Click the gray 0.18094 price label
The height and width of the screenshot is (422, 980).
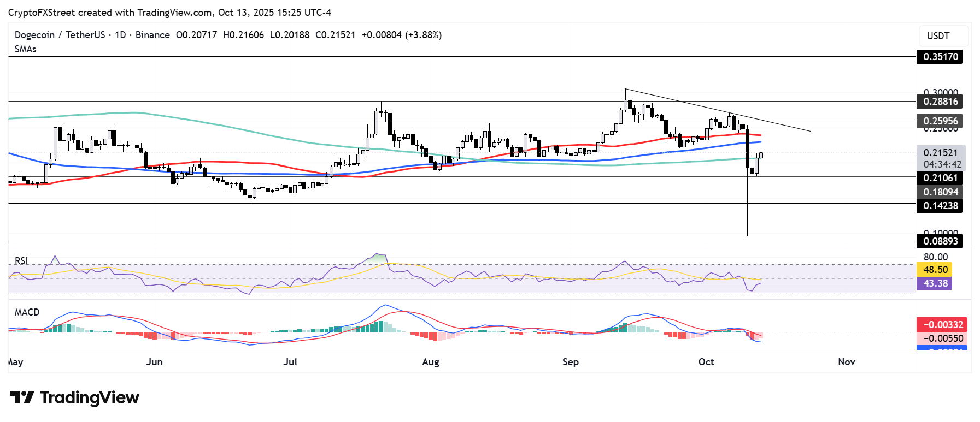click(940, 192)
